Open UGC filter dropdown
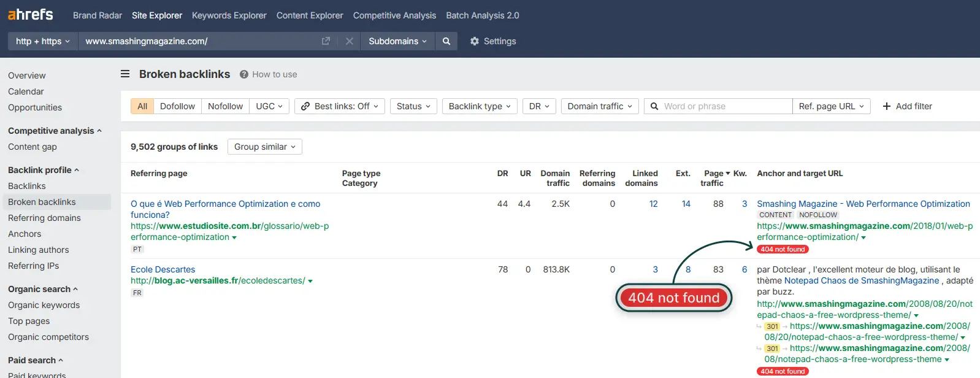Image resolution: width=980 pixels, height=378 pixels. pyautogui.click(x=269, y=106)
